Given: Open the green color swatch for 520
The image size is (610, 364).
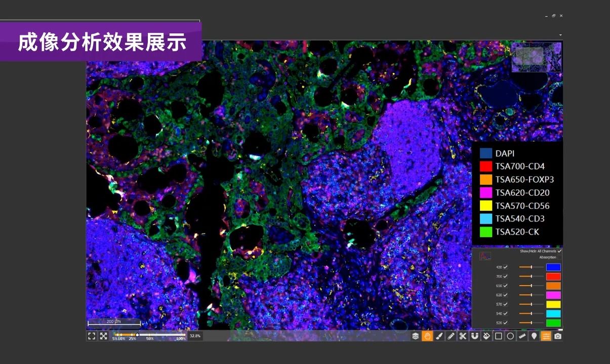Looking at the screenshot, I should (x=553, y=323).
